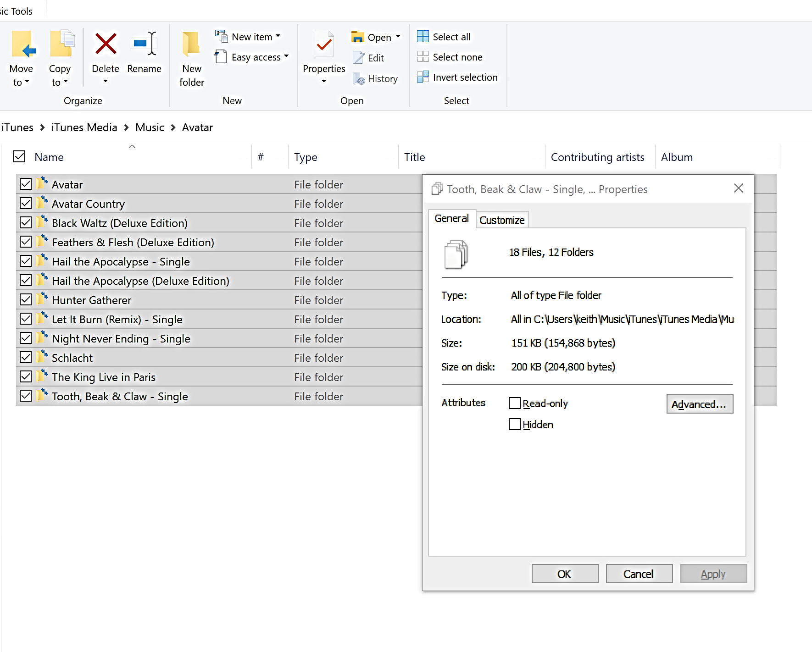Click the Open folder icon in ribbon
This screenshot has height=652, width=812.
click(x=357, y=37)
